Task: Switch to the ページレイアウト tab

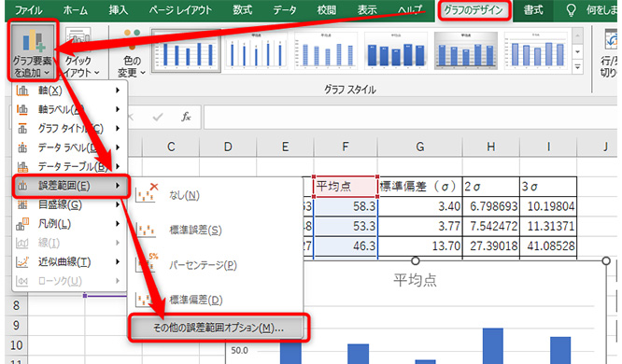Action: (x=180, y=9)
